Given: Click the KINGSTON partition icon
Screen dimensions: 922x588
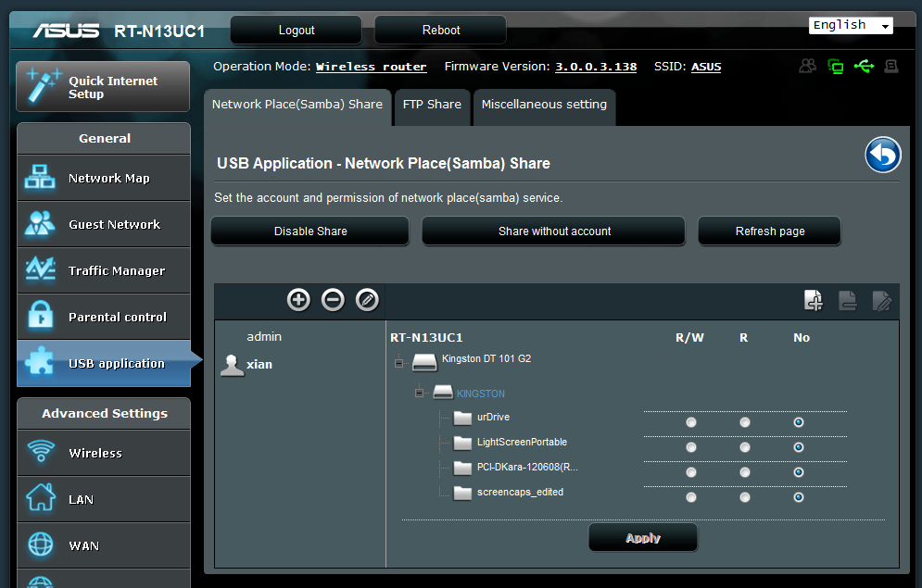Looking at the screenshot, I should click(x=443, y=393).
